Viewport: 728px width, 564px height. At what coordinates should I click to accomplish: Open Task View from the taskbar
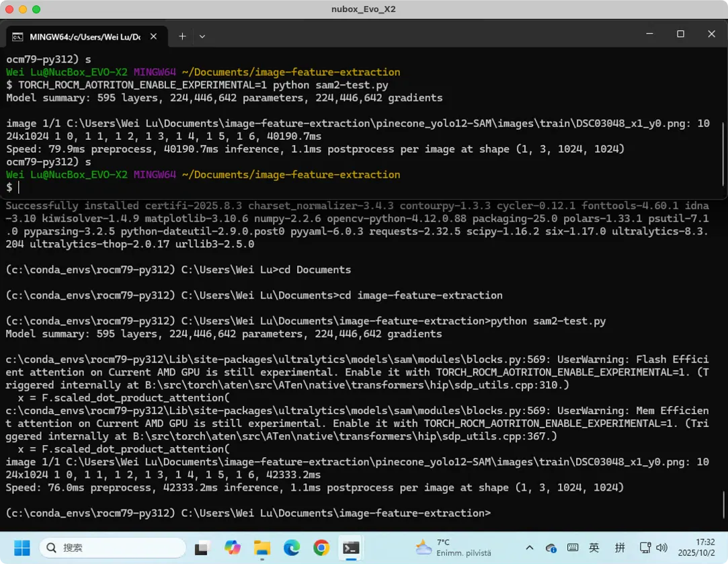pyautogui.click(x=202, y=547)
